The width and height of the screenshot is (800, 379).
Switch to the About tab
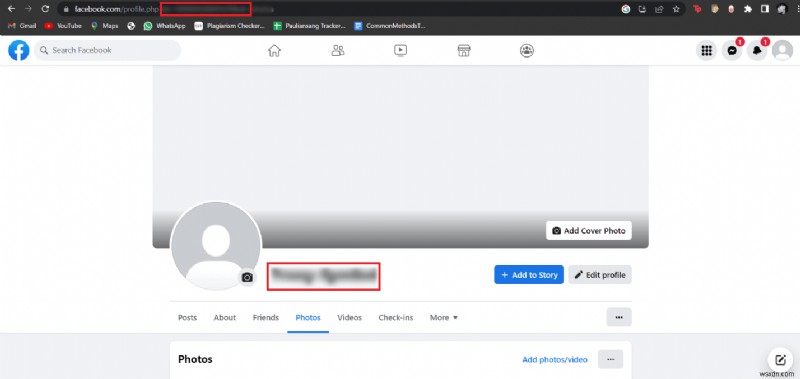point(224,317)
